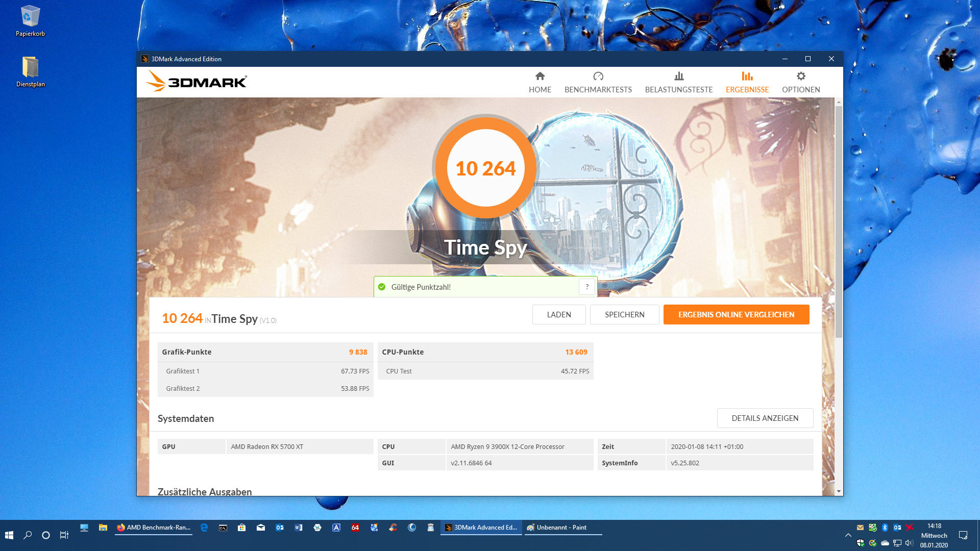
Task: Open Windows Start menu
Action: click(9, 535)
